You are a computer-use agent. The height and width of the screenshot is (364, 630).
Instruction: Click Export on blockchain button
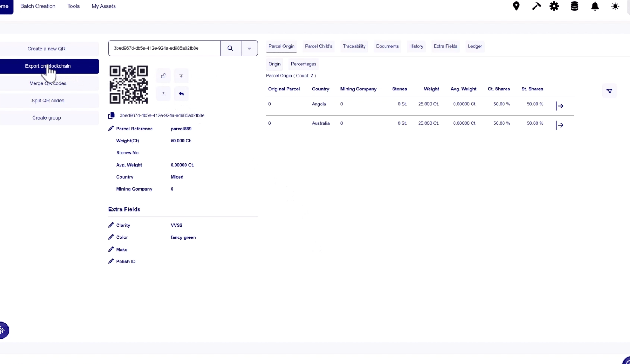click(x=48, y=66)
